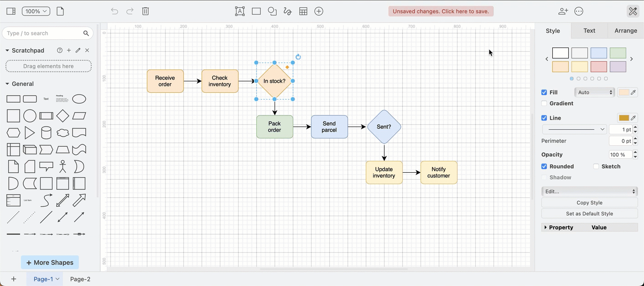Click the Undo icon
644x286 pixels.
114,11
